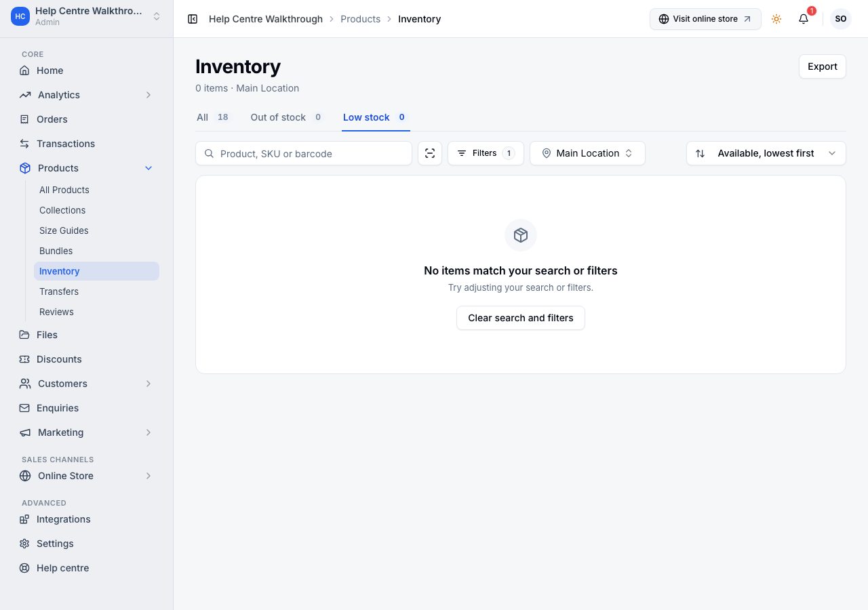The image size is (868, 610).
Task: Click the Orders receipt icon
Action: click(x=24, y=119)
